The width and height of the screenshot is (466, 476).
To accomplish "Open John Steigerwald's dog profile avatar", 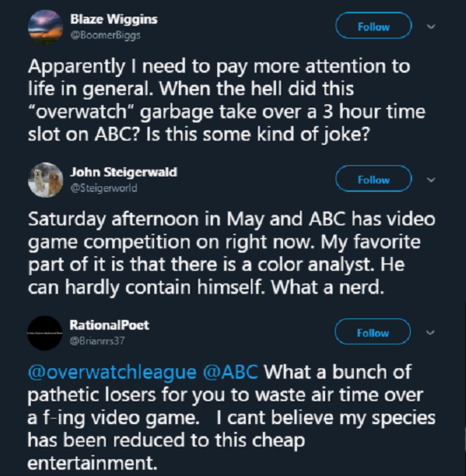I will click(x=46, y=180).
